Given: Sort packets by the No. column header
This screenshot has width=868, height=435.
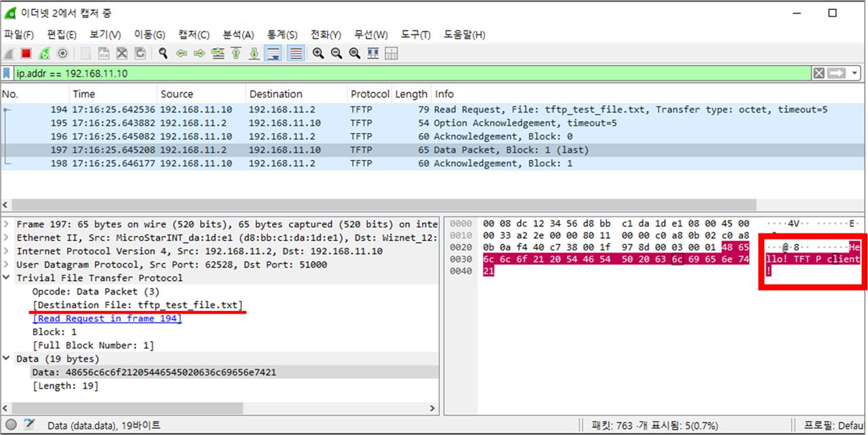Looking at the screenshot, I should point(35,94).
